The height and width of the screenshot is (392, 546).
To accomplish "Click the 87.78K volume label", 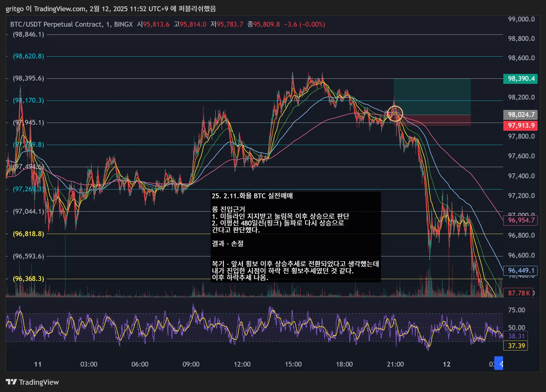I will tap(518, 293).
